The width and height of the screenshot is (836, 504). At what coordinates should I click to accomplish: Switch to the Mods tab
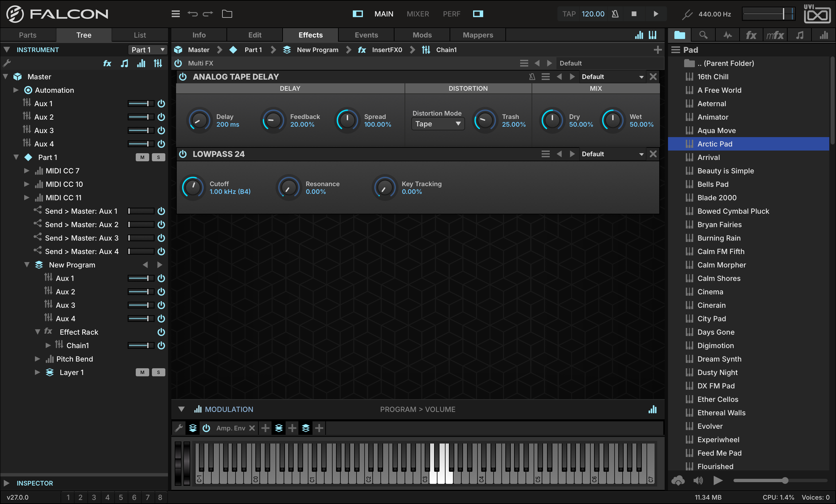422,35
